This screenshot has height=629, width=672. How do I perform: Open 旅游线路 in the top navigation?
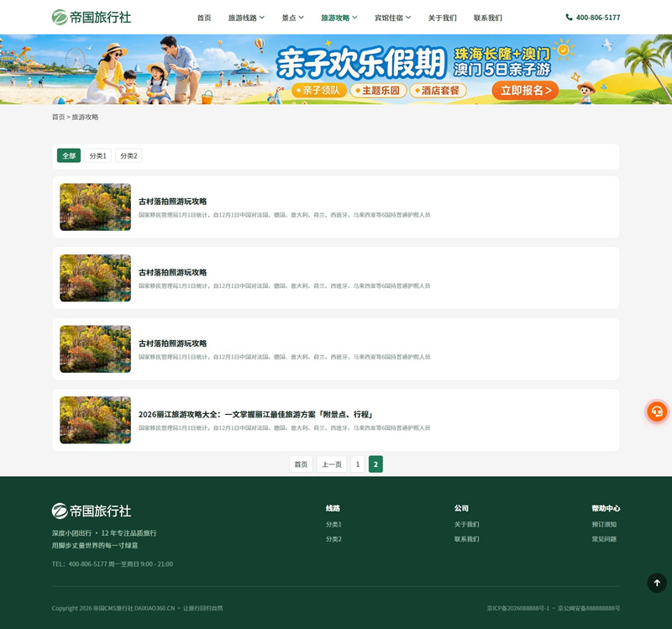[x=243, y=18]
